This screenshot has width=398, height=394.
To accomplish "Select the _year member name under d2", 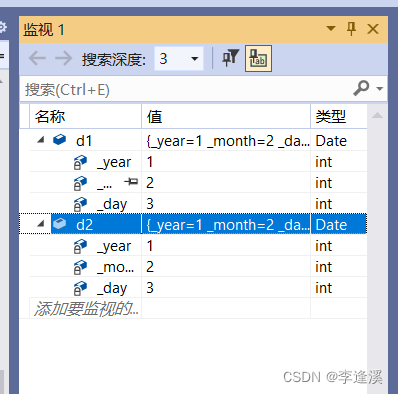I will pyautogui.click(x=114, y=246).
